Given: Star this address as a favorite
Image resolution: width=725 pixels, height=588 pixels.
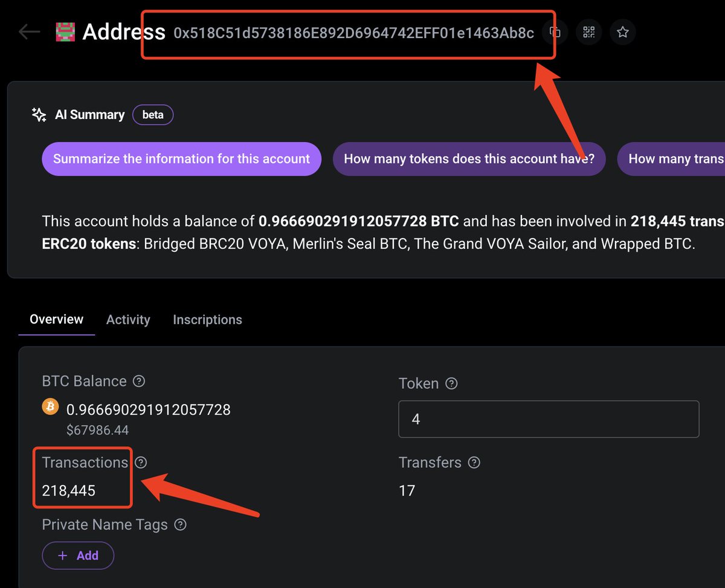Looking at the screenshot, I should (622, 32).
